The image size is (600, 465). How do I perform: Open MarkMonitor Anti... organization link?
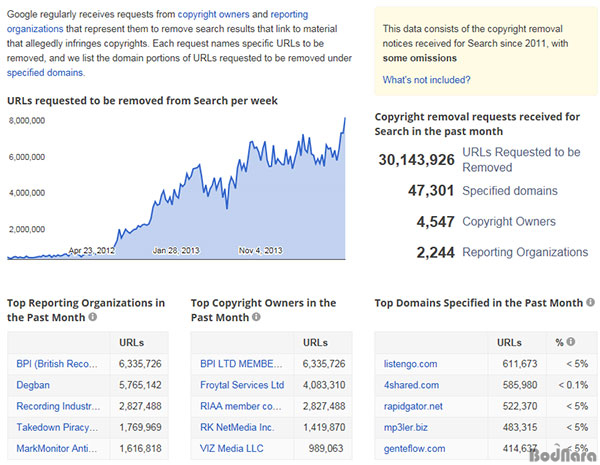coord(57,448)
